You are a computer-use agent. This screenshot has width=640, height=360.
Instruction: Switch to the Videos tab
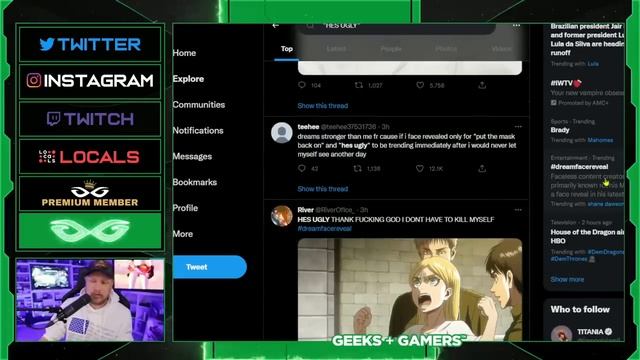(502, 49)
